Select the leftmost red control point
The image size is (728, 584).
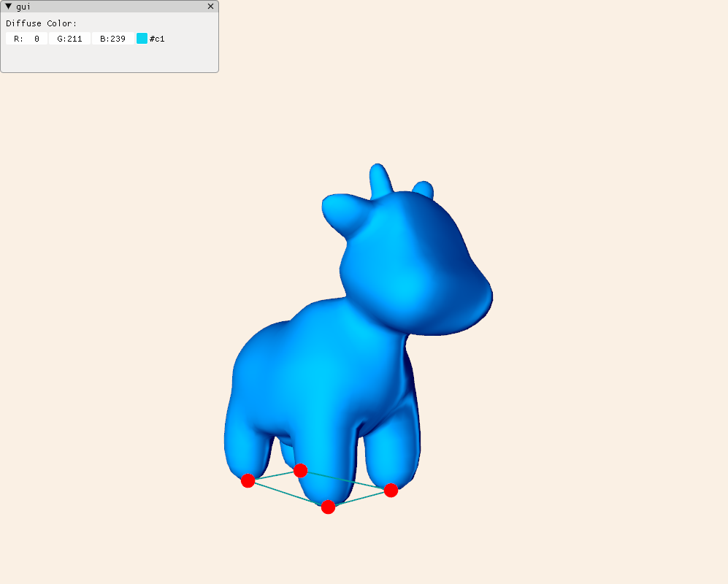point(248,480)
